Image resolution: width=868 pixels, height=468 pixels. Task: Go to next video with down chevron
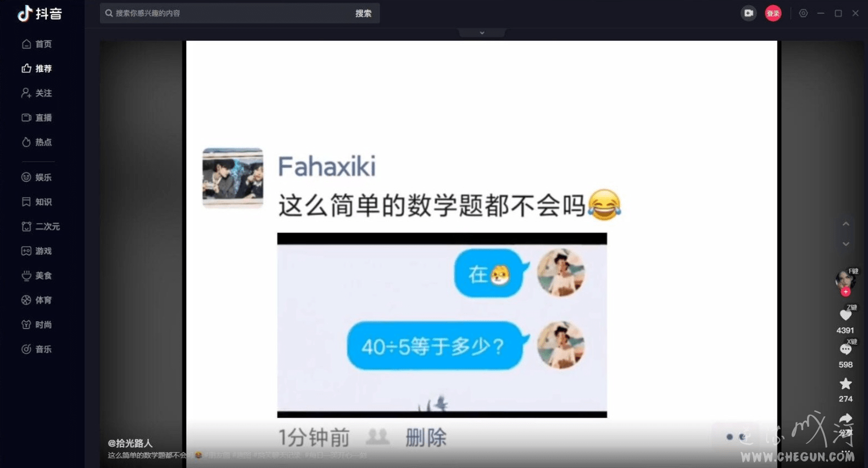click(x=846, y=244)
